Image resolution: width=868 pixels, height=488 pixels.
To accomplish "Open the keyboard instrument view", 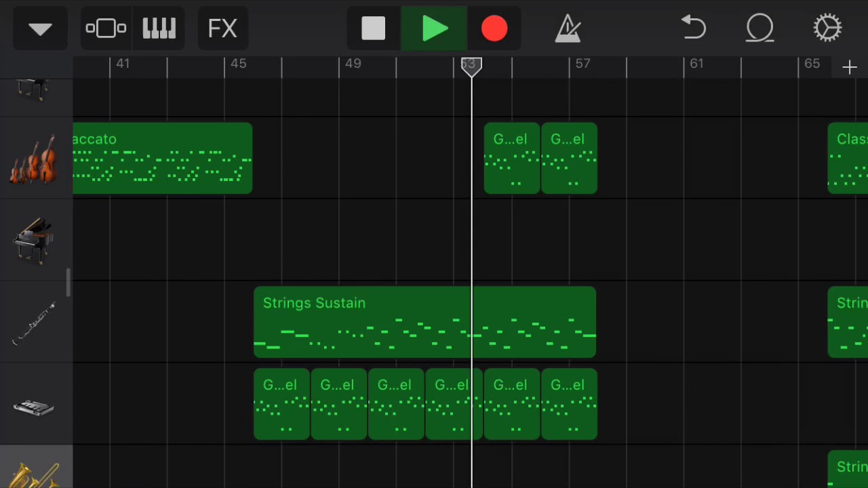I will coord(159,28).
